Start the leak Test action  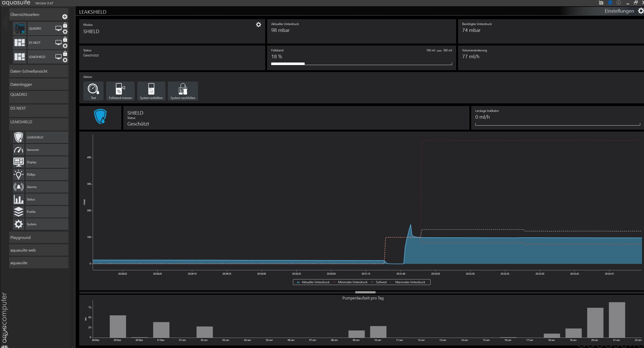pyautogui.click(x=93, y=91)
